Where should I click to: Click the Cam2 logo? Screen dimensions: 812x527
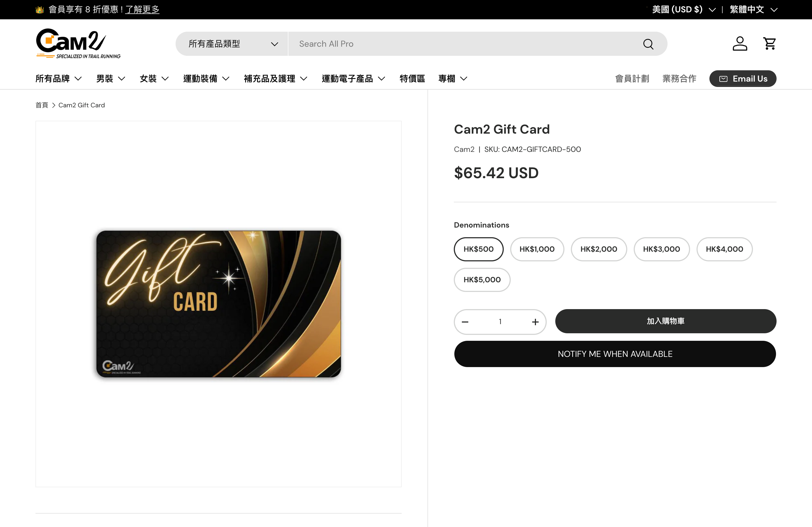click(78, 44)
